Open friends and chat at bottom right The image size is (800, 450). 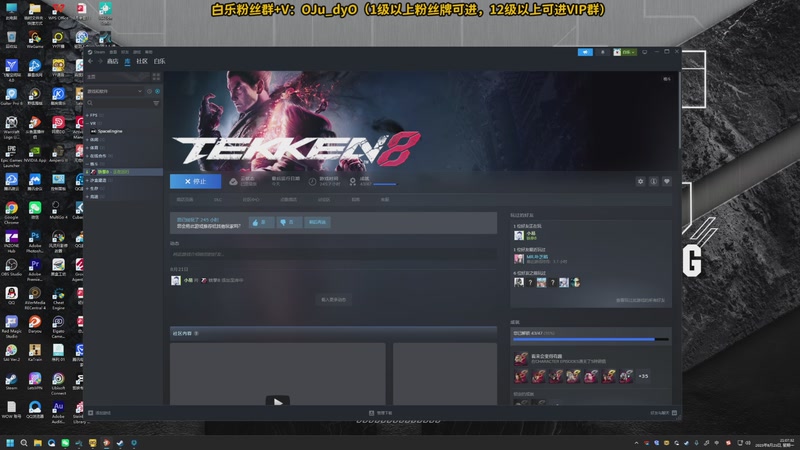click(x=663, y=413)
